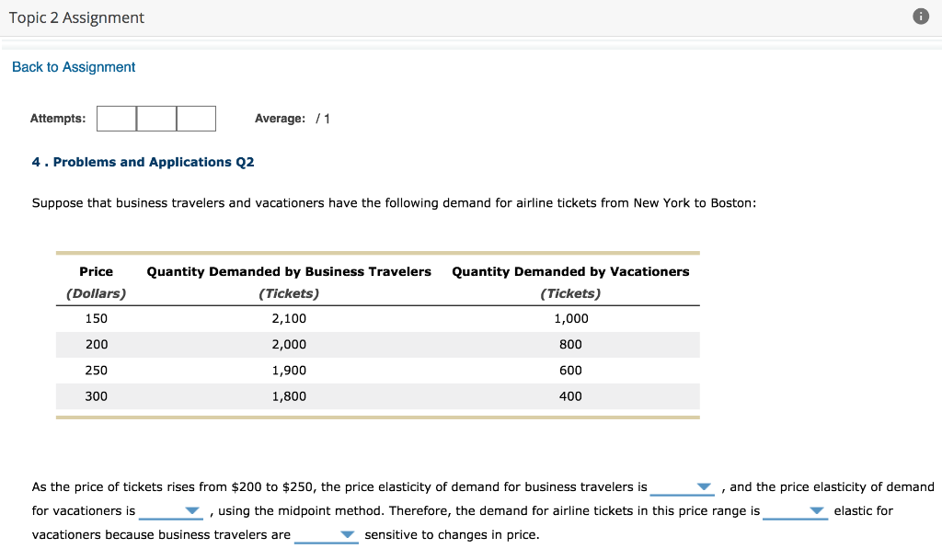
Task: Select the Quantity Demanded by Business Travelers header
Action: (289, 271)
